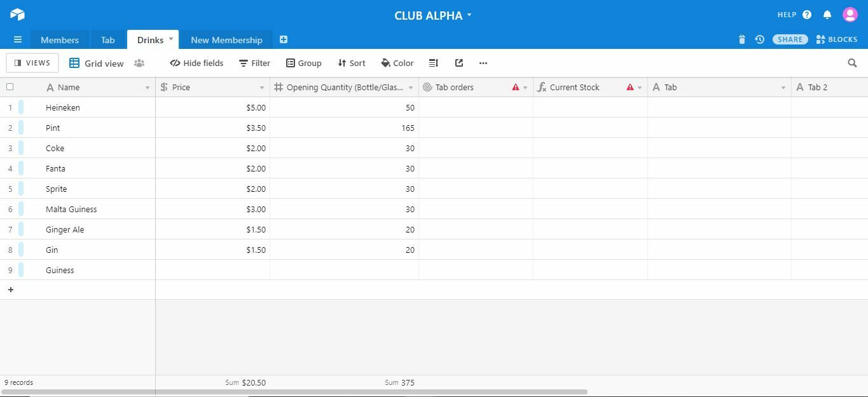Open the Group options
868x397 pixels.
(303, 63)
